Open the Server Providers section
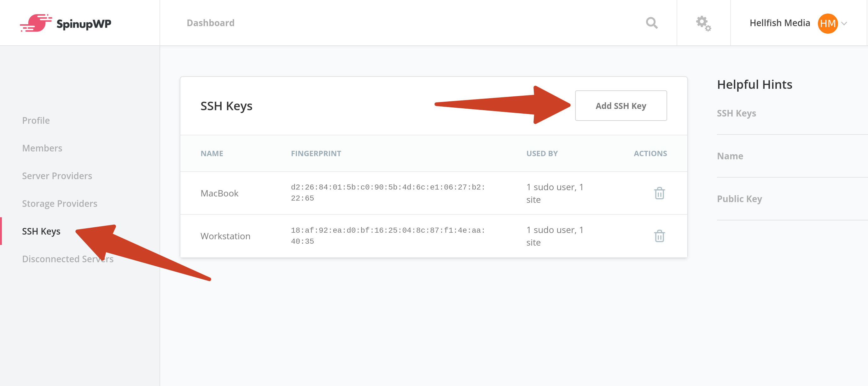The height and width of the screenshot is (386, 868). (57, 175)
